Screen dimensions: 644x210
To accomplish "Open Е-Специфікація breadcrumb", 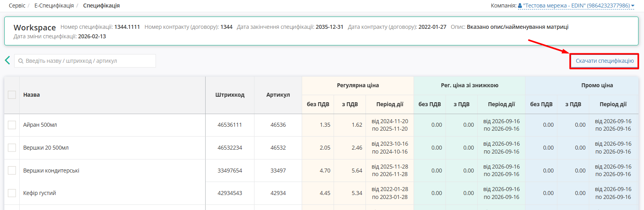I will pos(54,6).
